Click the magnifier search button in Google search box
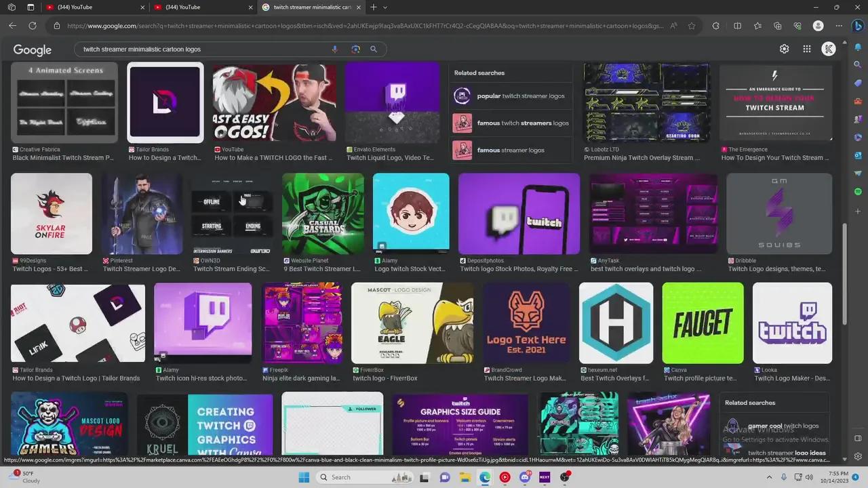 [374, 49]
